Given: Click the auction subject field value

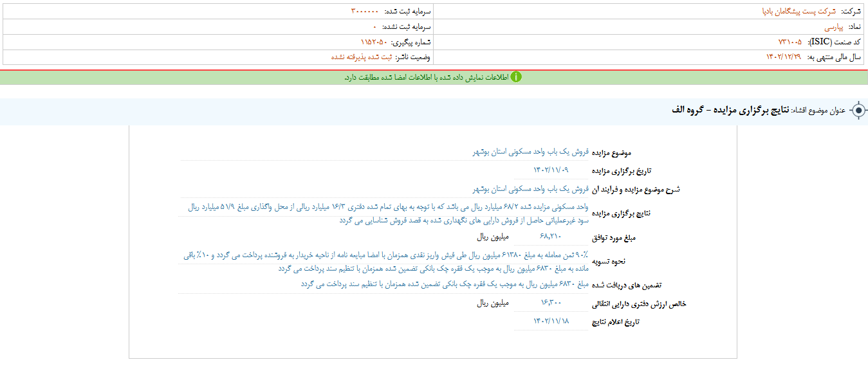Looking at the screenshot, I should (x=522, y=152).
